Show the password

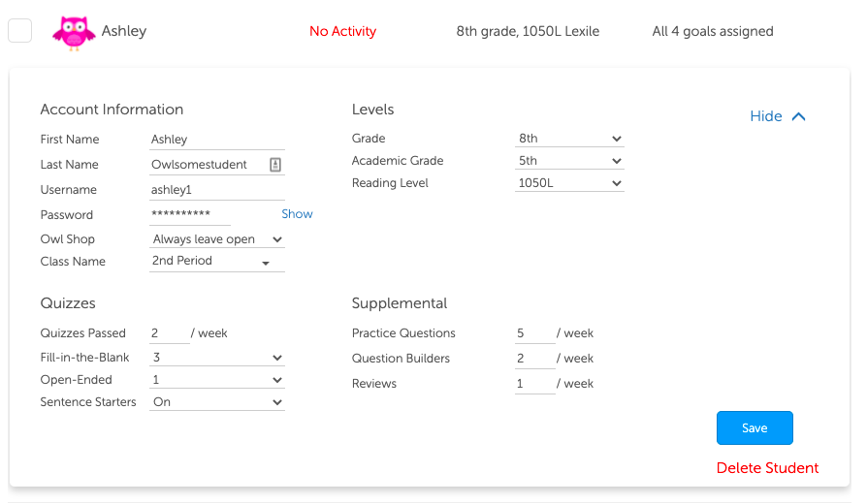point(297,214)
